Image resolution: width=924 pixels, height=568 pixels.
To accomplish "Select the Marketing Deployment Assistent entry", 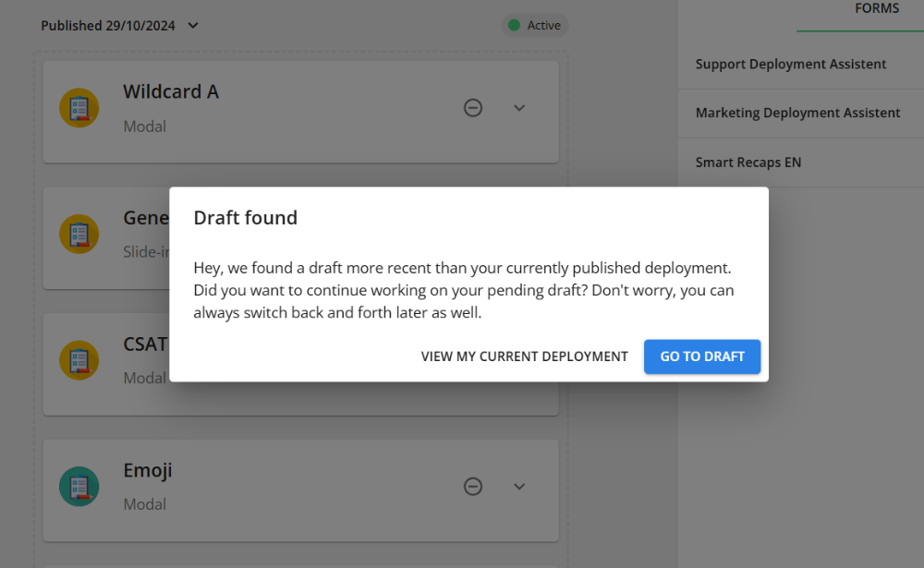I will (x=798, y=113).
